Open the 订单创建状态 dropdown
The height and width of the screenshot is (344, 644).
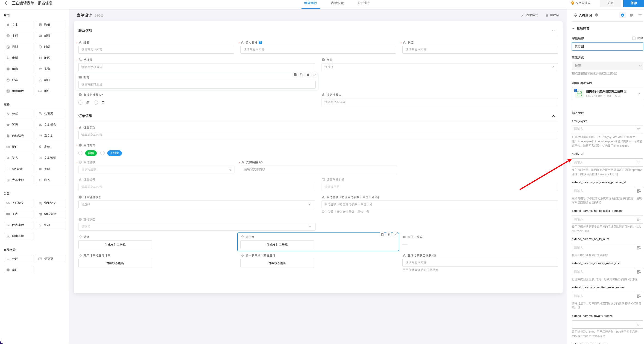click(196, 204)
